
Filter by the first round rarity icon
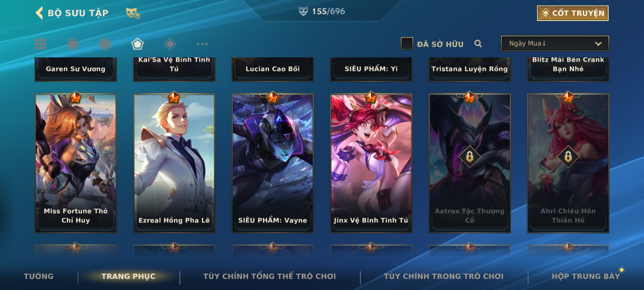coord(73,44)
